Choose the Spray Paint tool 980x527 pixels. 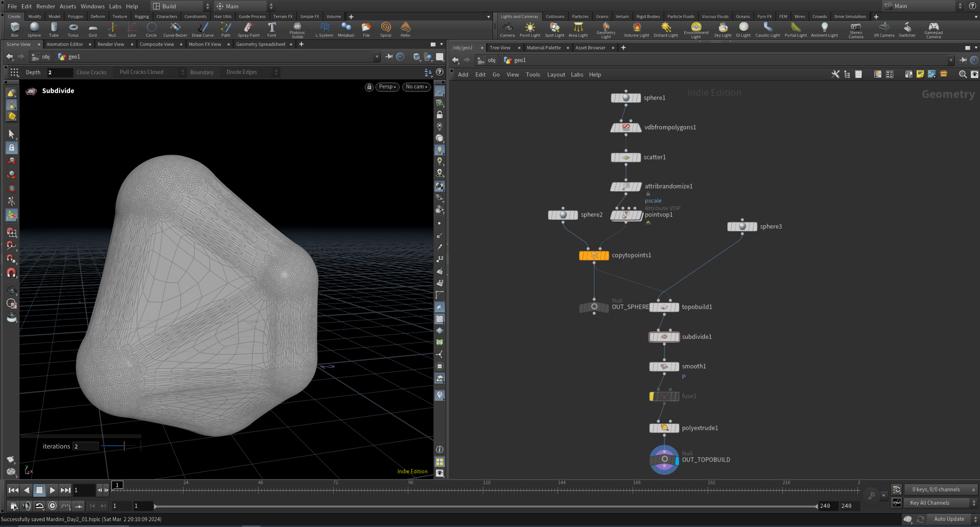tap(249, 29)
